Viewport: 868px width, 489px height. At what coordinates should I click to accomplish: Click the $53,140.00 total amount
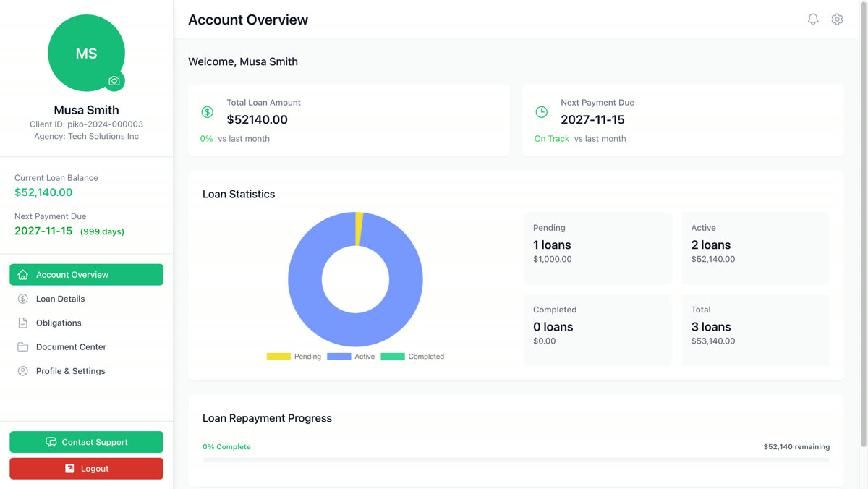click(713, 341)
